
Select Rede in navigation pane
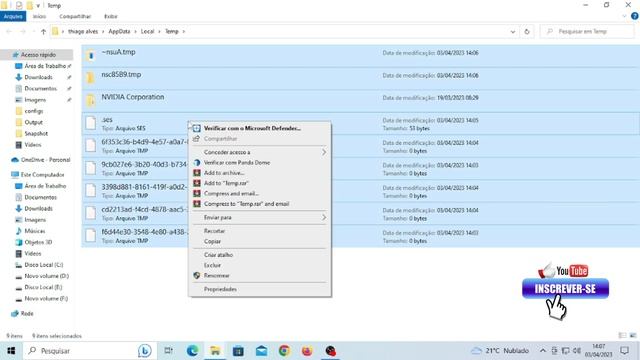27,313
